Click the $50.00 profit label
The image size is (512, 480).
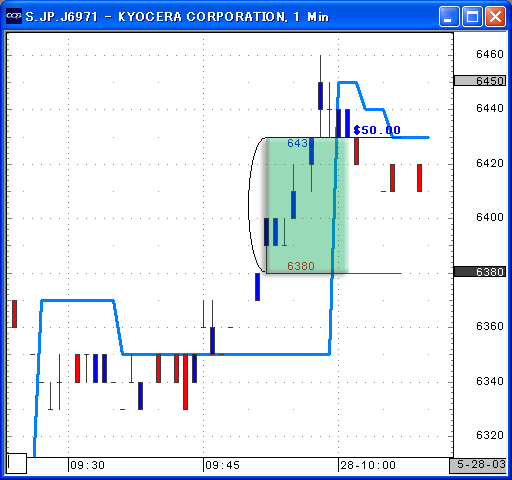point(377,130)
